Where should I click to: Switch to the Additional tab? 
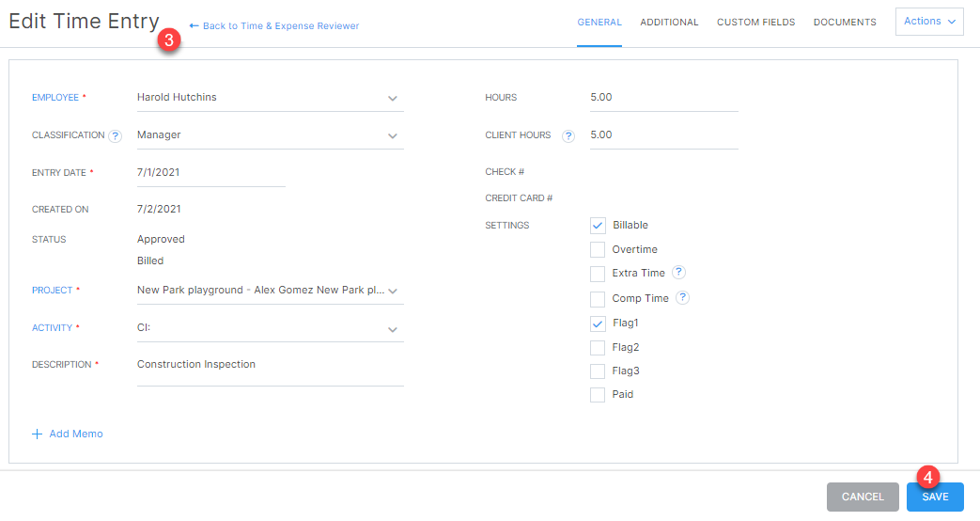pos(669,23)
